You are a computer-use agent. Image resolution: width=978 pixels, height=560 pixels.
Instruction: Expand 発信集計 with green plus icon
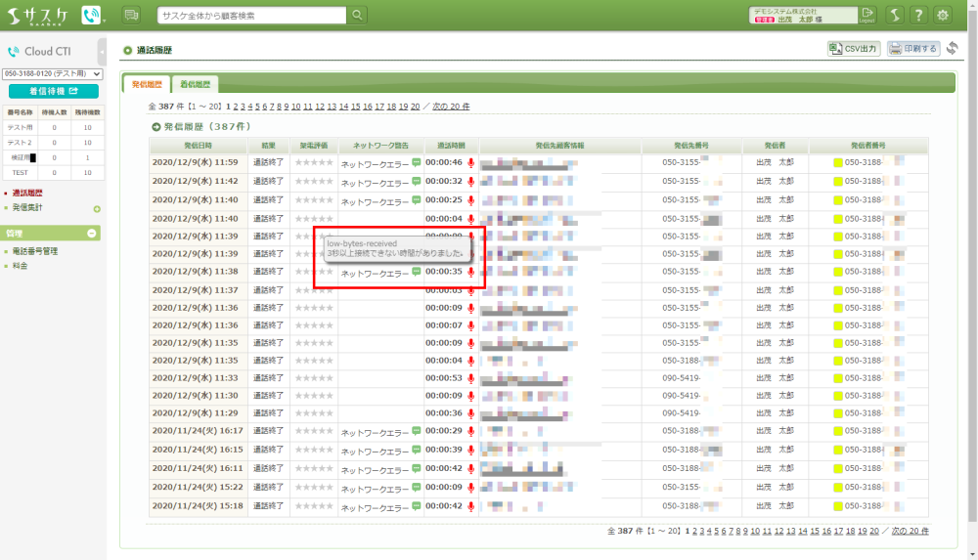click(96, 208)
